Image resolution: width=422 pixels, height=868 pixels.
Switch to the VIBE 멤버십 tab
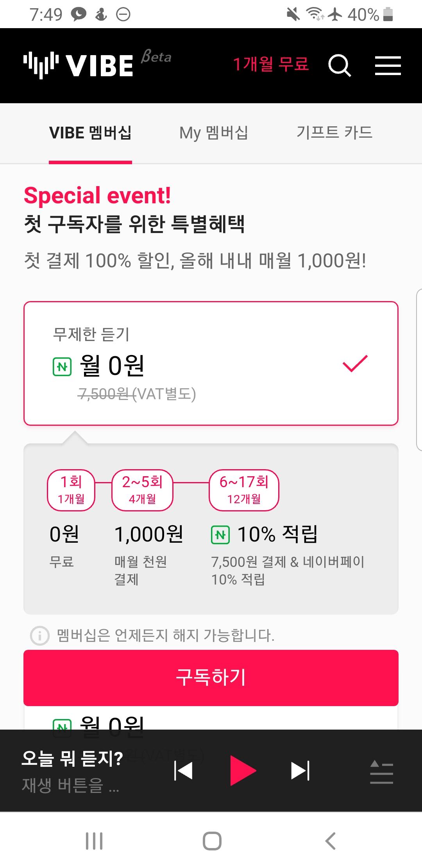point(90,133)
